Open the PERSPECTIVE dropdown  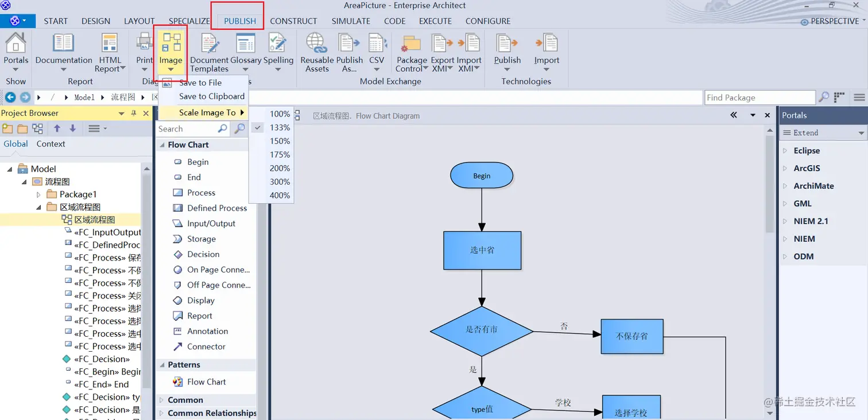click(833, 21)
